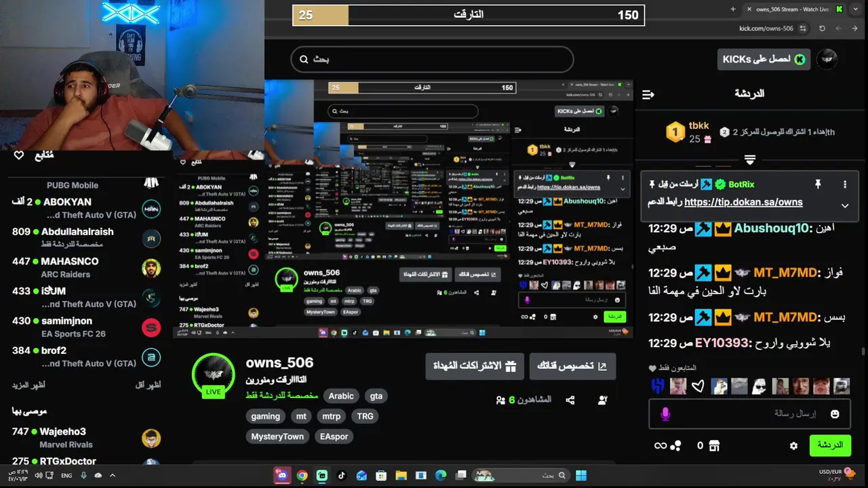Viewport: 868px width, 488px height.
Task: Click أظهر أقل show less in sidebar
Action: click(148, 385)
